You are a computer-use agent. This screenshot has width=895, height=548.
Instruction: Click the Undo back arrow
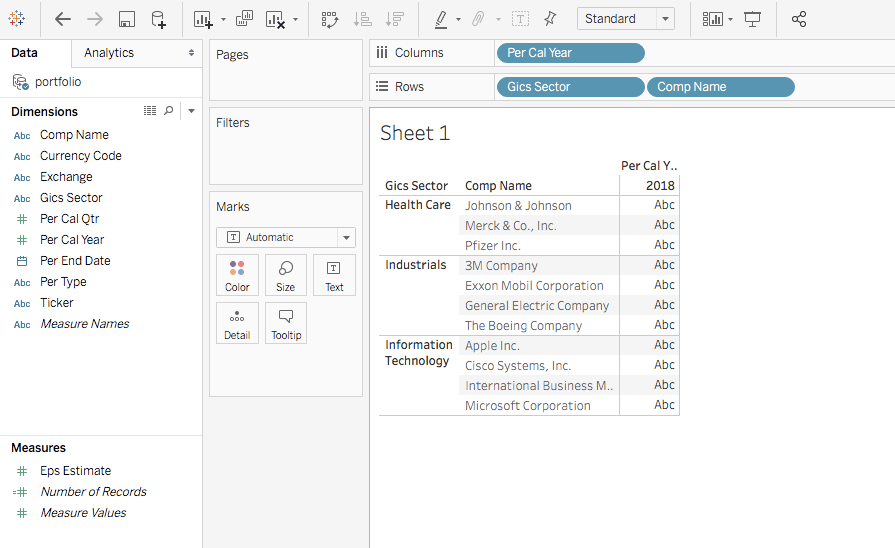[63, 19]
